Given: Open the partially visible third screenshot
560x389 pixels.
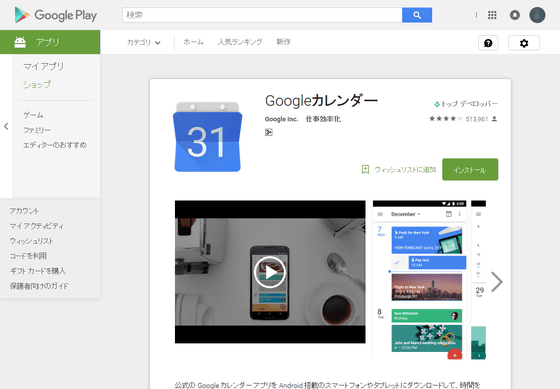Looking at the screenshot, I should (x=478, y=280).
